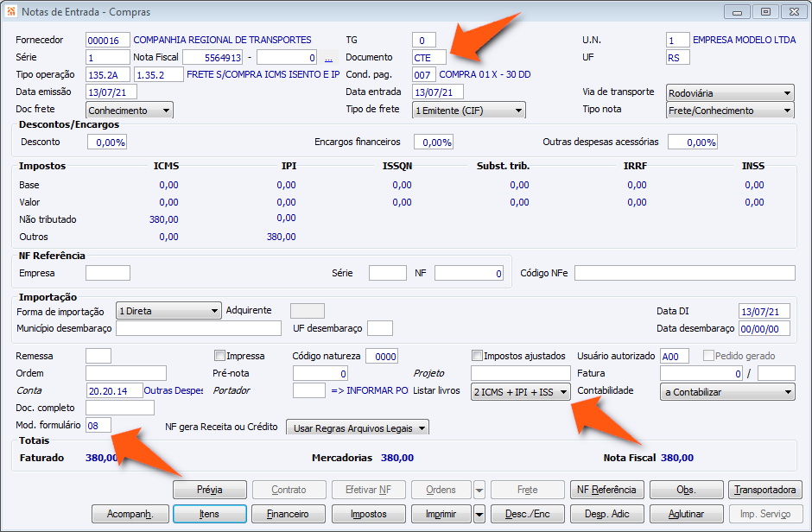This screenshot has height=532, width=812.
Task: Select Outras despesas acessórias field
Action: (x=693, y=142)
